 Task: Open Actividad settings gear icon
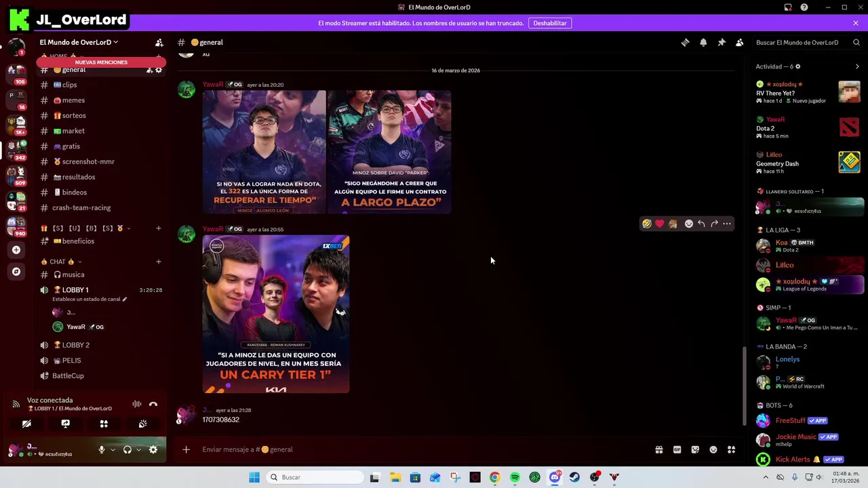797,66
